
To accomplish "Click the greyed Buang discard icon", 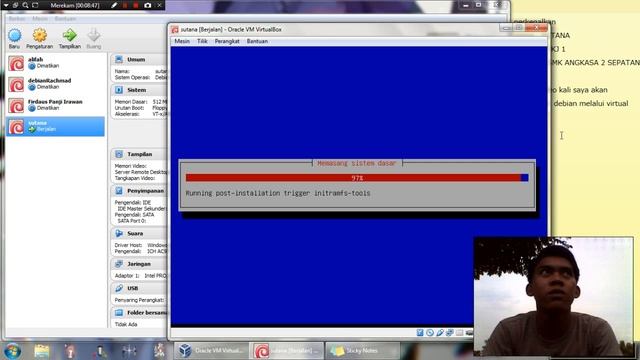I will (x=94, y=36).
